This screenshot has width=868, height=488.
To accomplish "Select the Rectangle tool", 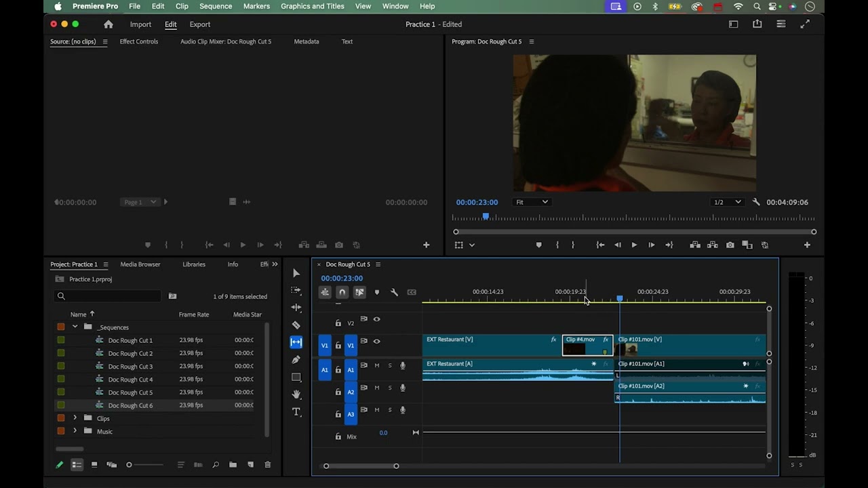I will pyautogui.click(x=296, y=377).
